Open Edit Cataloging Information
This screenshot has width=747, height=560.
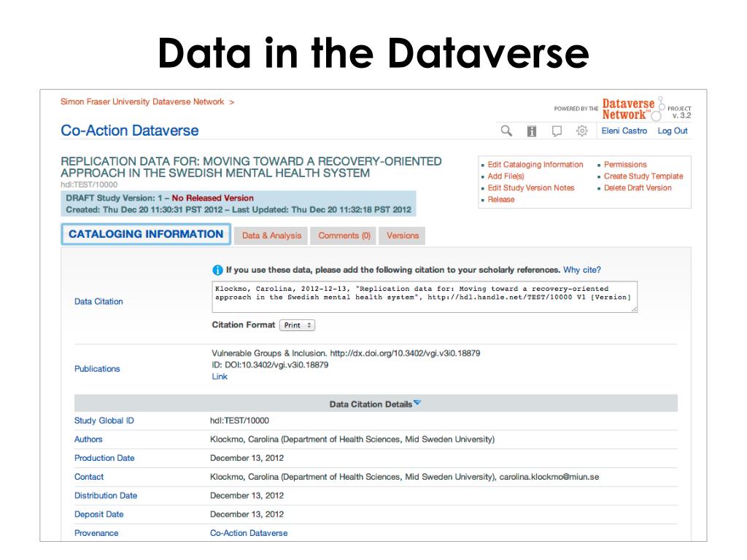(x=535, y=165)
